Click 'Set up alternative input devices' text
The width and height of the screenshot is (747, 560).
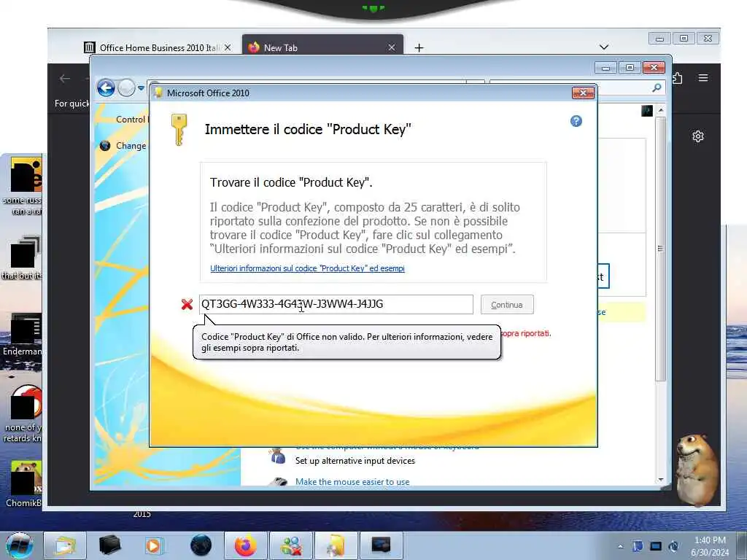click(355, 461)
